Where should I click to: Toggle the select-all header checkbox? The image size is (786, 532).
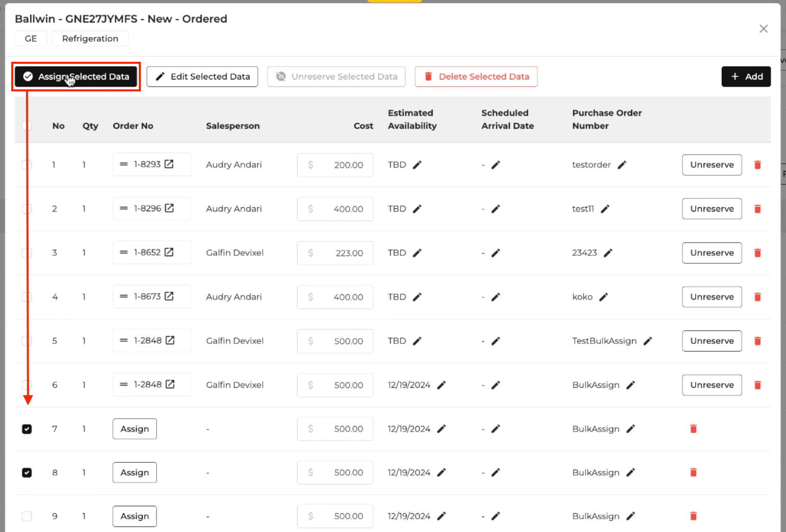[27, 126]
